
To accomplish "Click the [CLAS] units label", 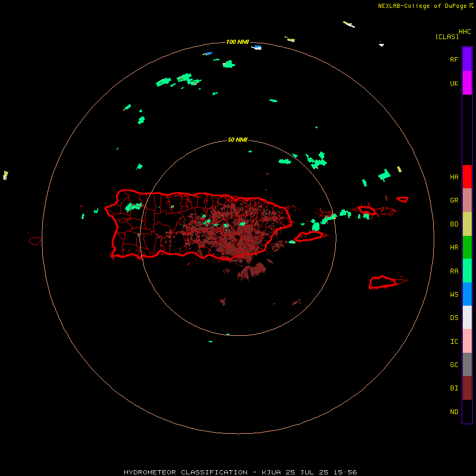I will (x=447, y=36).
